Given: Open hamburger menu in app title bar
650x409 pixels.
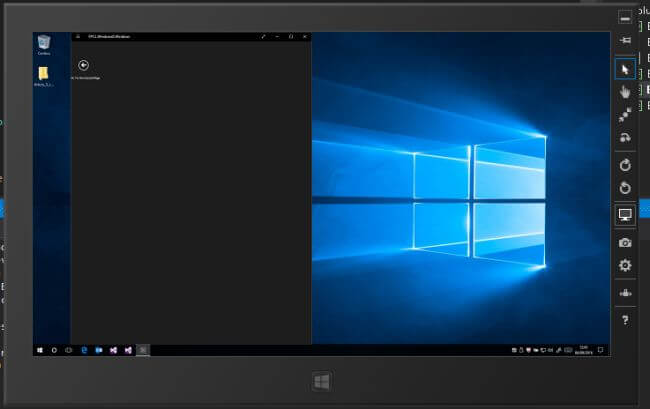Looking at the screenshot, I should coord(78,36).
